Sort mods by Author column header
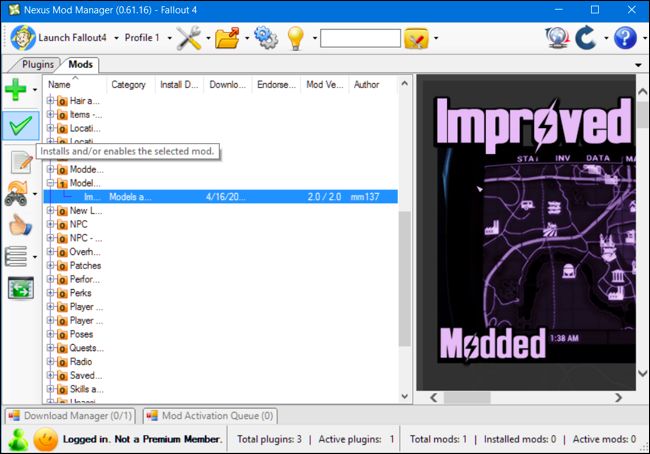650x454 pixels. pyautogui.click(x=366, y=85)
